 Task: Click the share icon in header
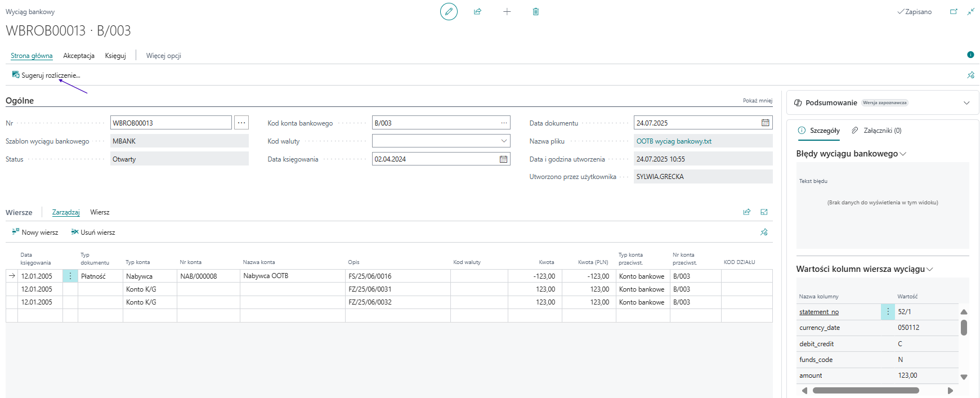(477, 11)
